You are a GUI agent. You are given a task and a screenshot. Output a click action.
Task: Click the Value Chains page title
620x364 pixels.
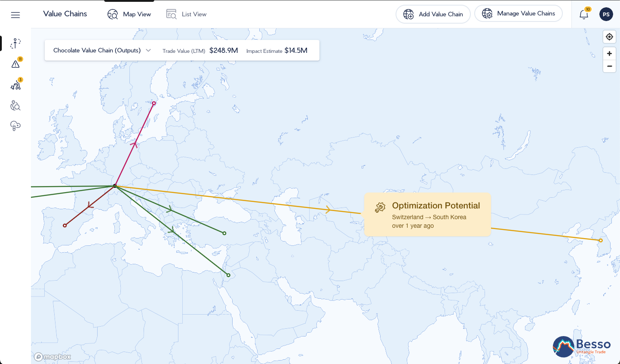65,14
